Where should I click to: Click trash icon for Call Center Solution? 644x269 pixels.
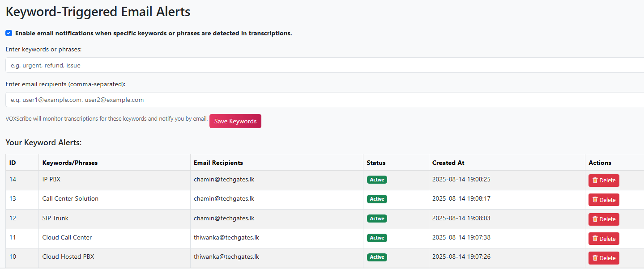tap(595, 200)
